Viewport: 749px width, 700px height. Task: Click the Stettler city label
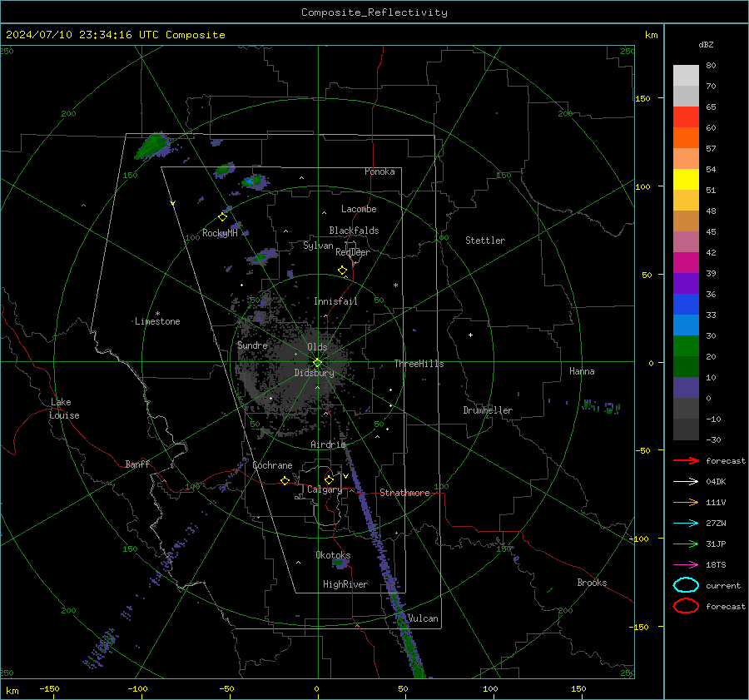tap(485, 241)
